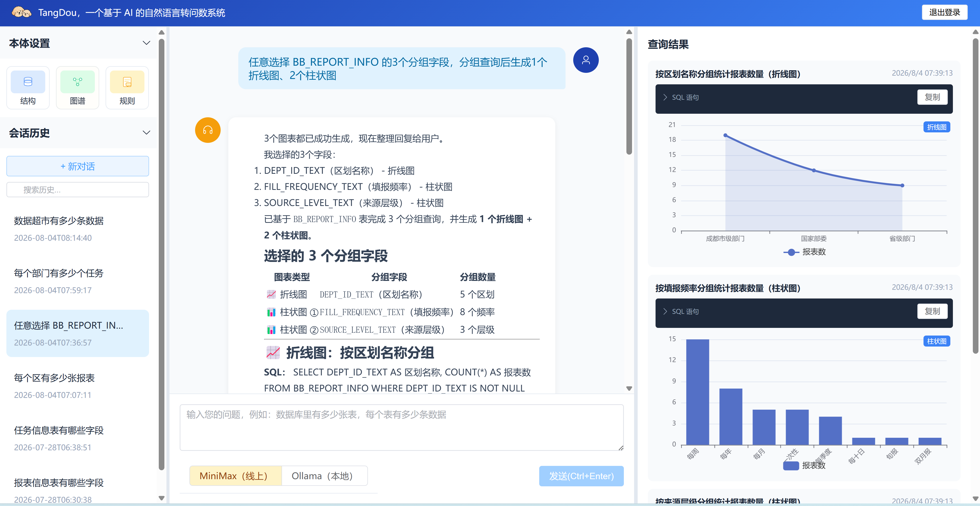Screen dimensions: 980x506
Task: Start a 新对话
Action: pos(78,166)
